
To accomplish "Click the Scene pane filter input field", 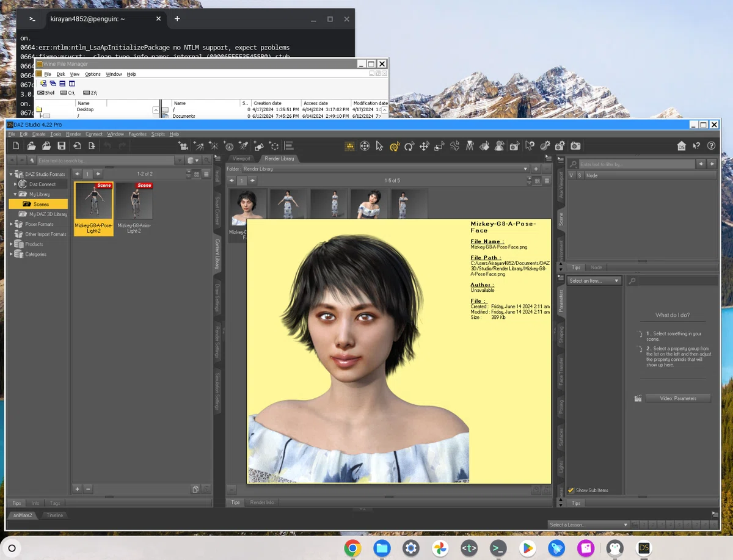I will (x=637, y=164).
